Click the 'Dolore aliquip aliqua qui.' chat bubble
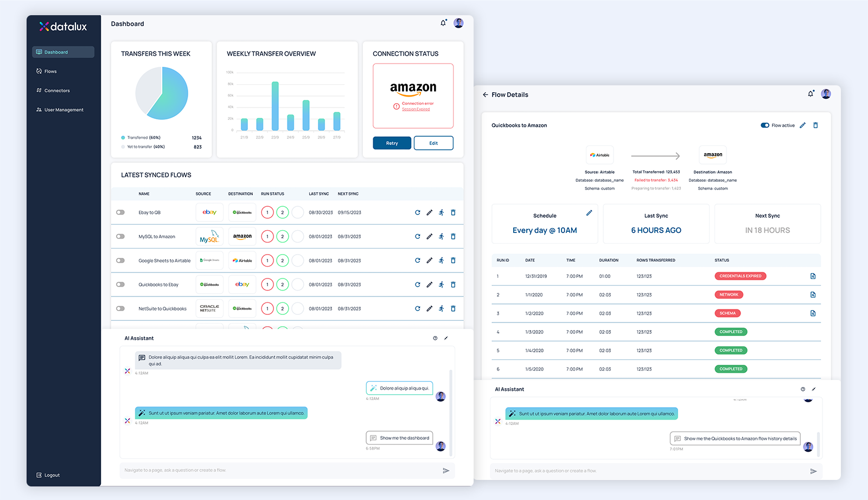The width and height of the screenshot is (868, 500). click(400, 388)
